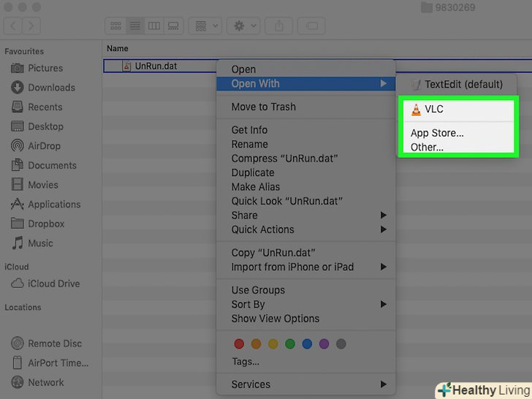Choose Other… in Open With submenu

[x=458, y=148]
